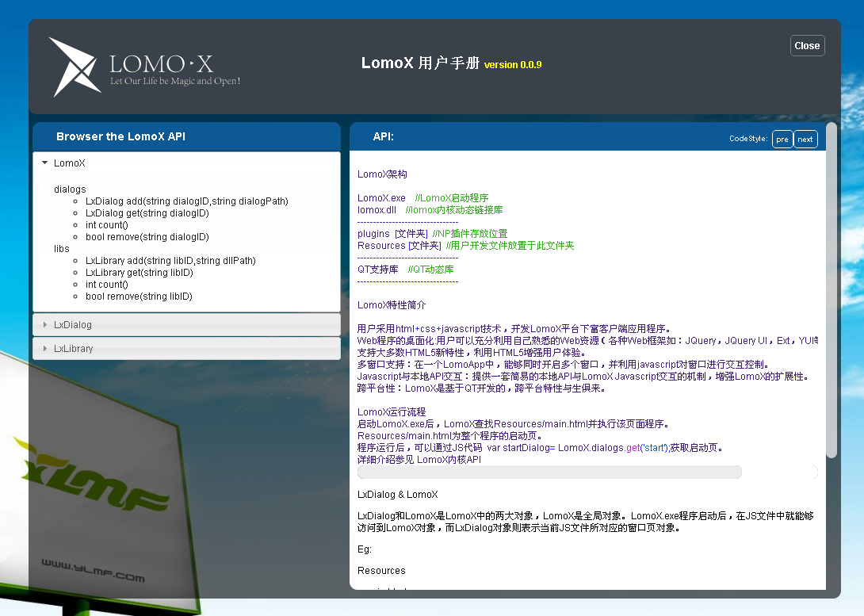Click the 'LomoX.exe' line in code

tap(423, 198)
